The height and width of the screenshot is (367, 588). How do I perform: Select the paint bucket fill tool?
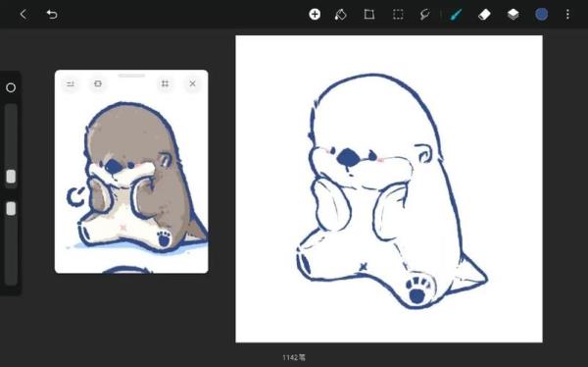tap(340, 15)
